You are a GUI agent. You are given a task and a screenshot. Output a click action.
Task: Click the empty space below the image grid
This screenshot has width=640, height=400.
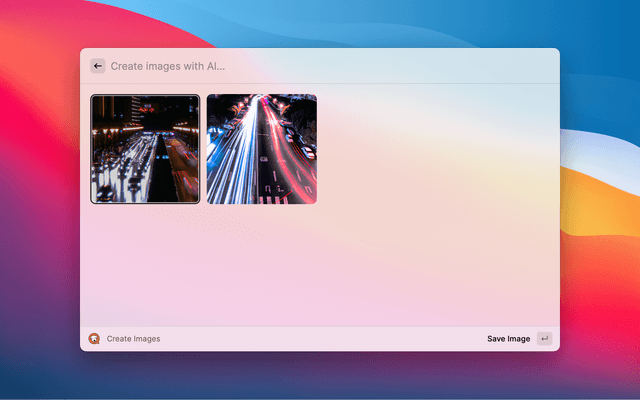click(x=320, y=265)
